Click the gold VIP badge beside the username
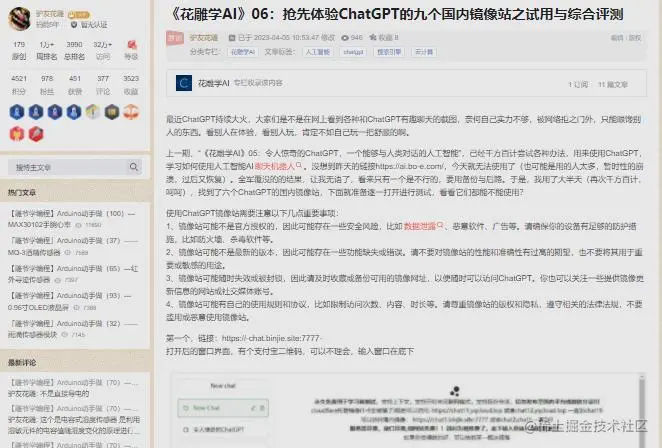 click(x=79, y=14)
